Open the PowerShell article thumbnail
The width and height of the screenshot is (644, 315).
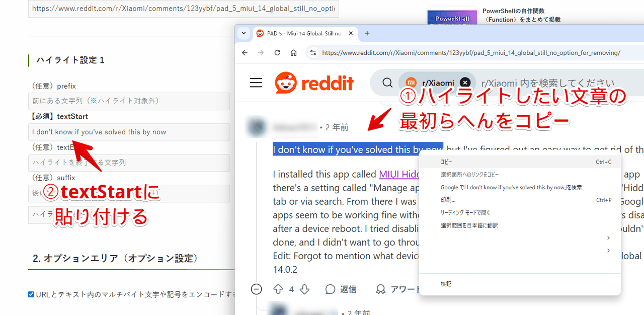coord(452,16)
